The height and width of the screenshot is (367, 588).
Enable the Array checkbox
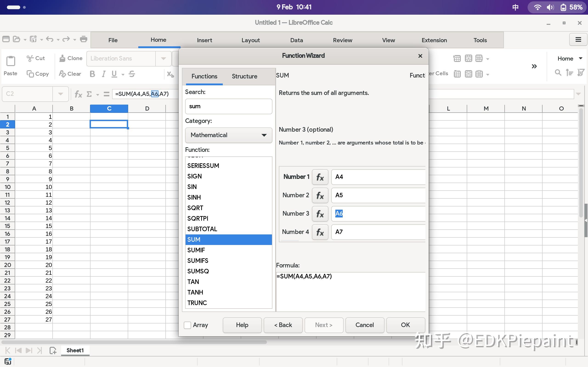pos(187,325)
